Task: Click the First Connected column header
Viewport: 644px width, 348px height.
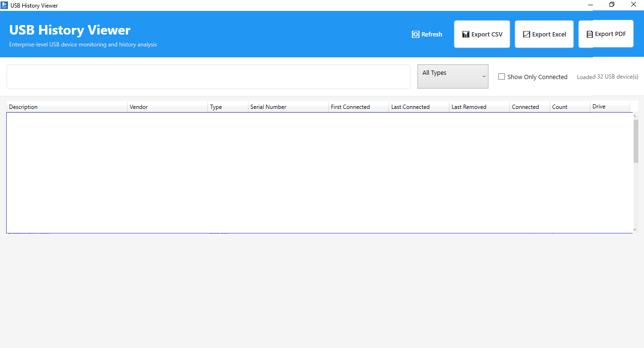Action: (357, 106)
